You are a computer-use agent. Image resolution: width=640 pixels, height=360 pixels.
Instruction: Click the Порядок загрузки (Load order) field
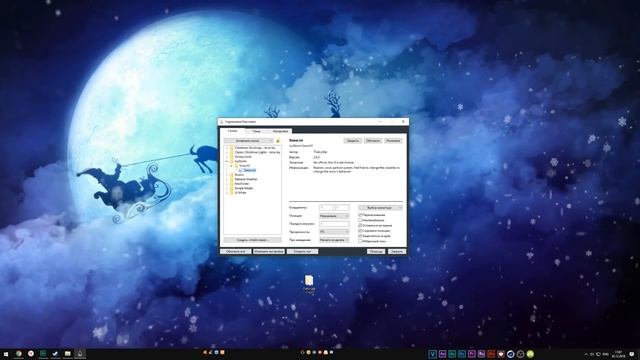(334, 224)
